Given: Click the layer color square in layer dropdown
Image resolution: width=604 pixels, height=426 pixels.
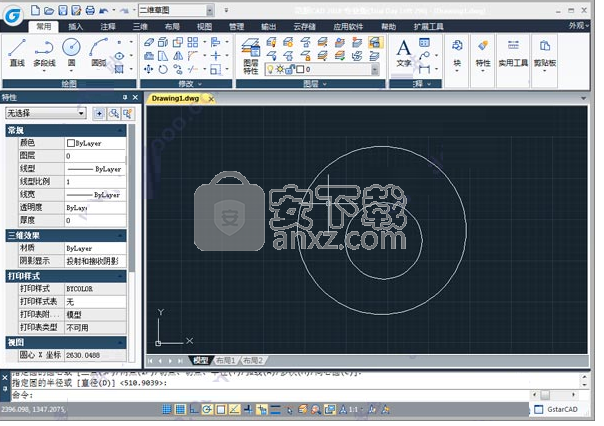Looking at the screenshot, I should pos(300,70).
